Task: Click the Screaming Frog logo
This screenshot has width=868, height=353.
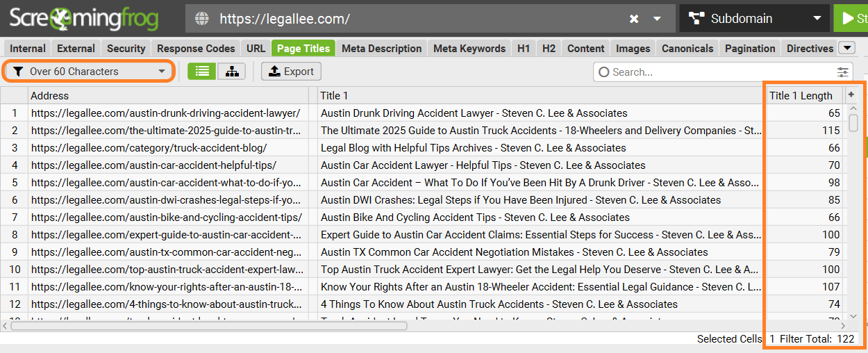Action: pyautogui.click(x=84, y=18)
